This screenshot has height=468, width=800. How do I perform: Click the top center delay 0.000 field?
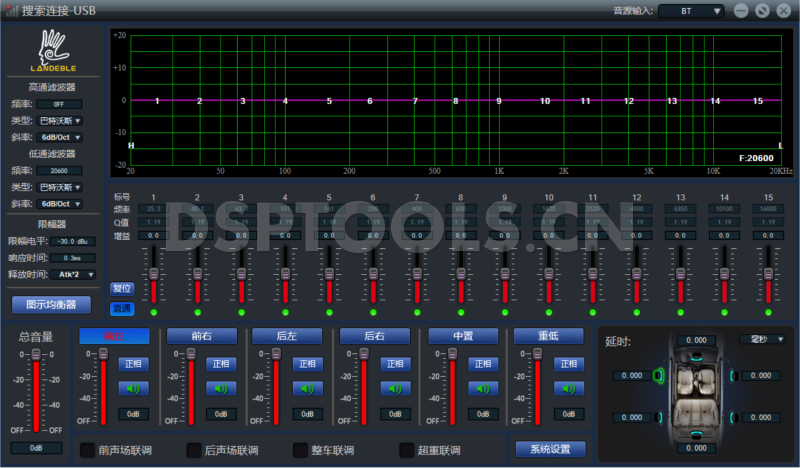tap(696, 340)
